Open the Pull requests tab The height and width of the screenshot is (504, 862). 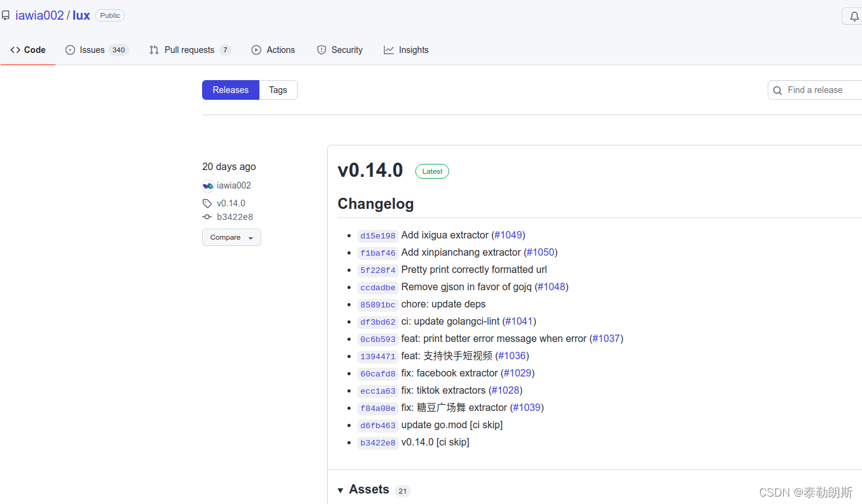[x=190, y=50]
